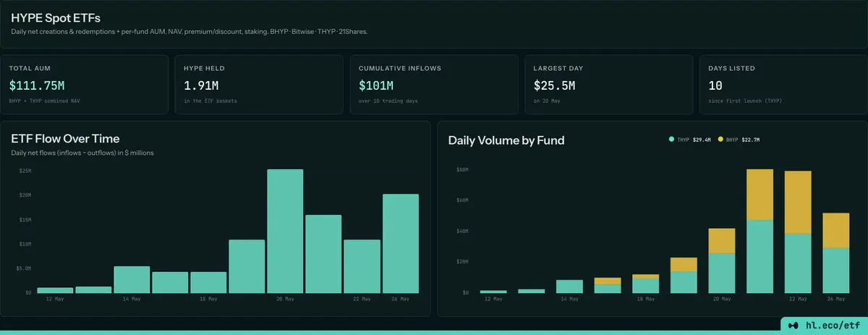Click 'BHYP + THYP combined NAV' caption
The width and height of the screenshot is (868, 335).
(44, 101)
